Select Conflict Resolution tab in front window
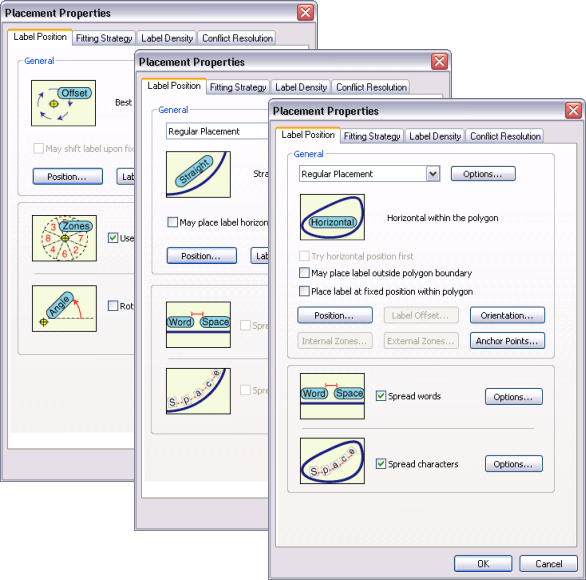This screenshot has height=580, width=586. point(505,136)
